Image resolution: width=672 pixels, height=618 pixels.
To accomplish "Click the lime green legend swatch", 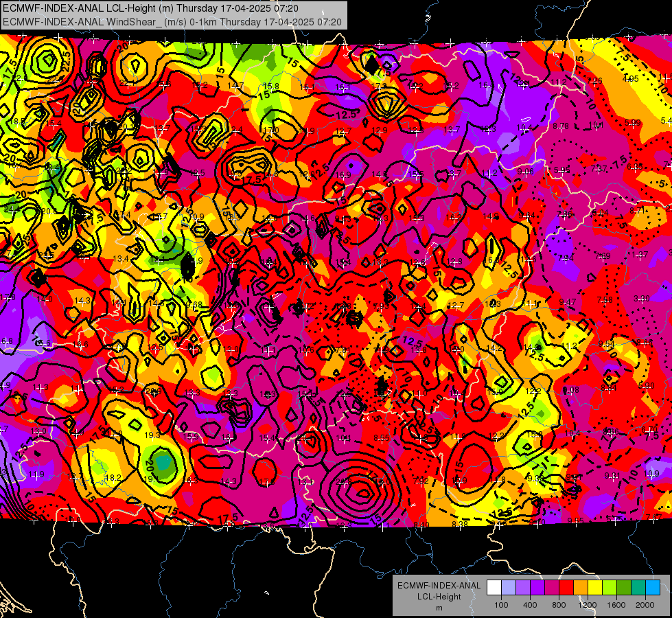I will [x=610, y=588].
